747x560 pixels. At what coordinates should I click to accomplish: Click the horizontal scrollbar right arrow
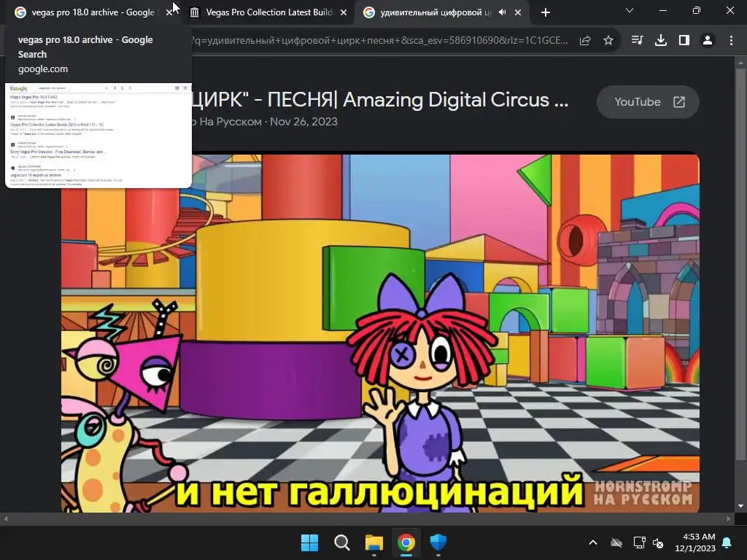click(729, 518)
